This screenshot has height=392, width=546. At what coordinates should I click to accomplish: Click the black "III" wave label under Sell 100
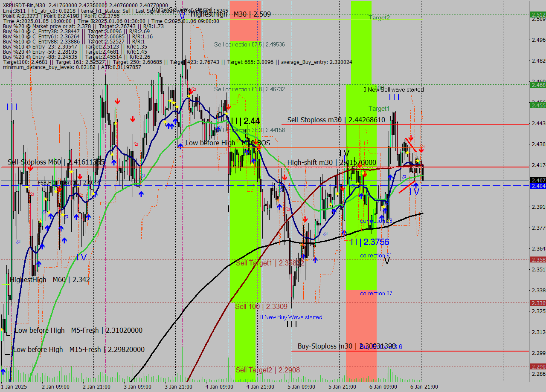click(292, 324)
